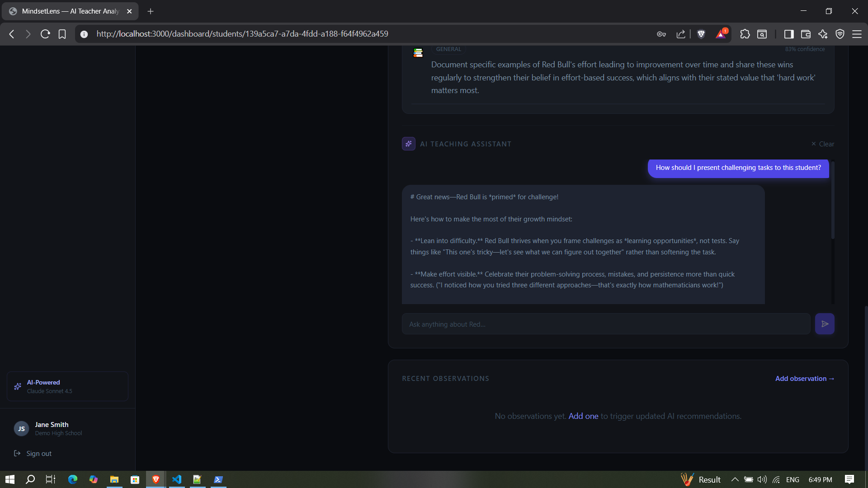Open the browser hamburger menu
Image resolution: width=868 pixels, height=488 pixels.
coord(857,34)
